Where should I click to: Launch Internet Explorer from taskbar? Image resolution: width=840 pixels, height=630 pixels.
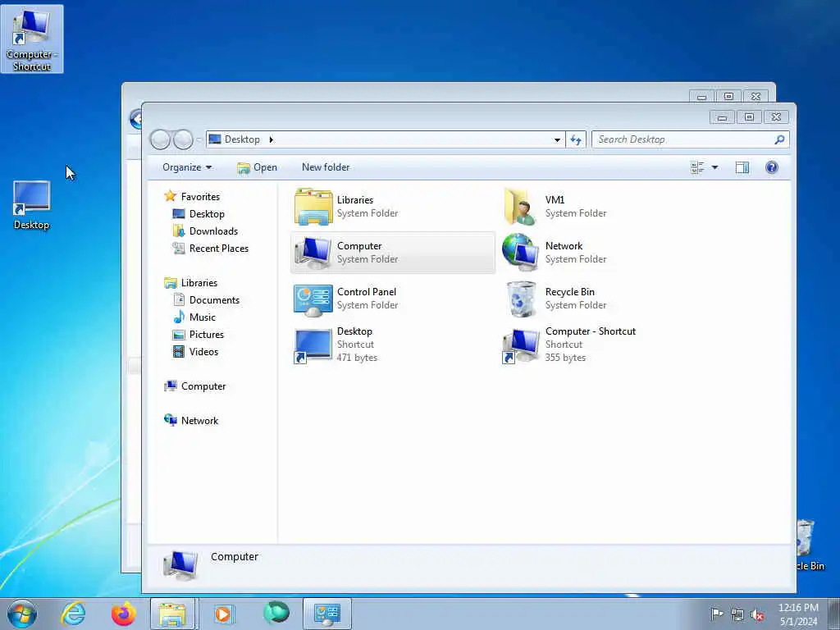73,614
